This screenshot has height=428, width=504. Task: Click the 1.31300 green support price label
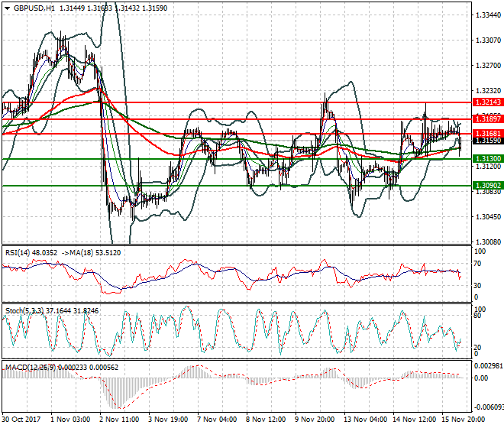[x=488, y=159]
